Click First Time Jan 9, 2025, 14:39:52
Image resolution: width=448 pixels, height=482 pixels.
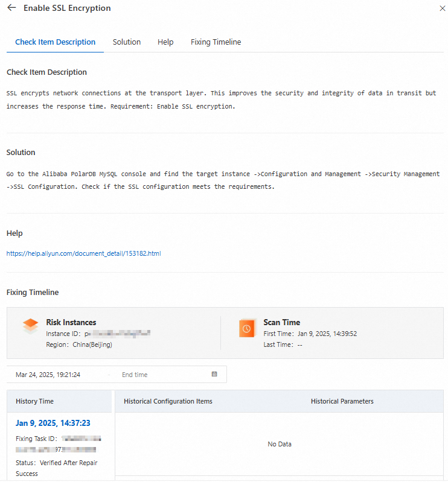tap(310, 334)
